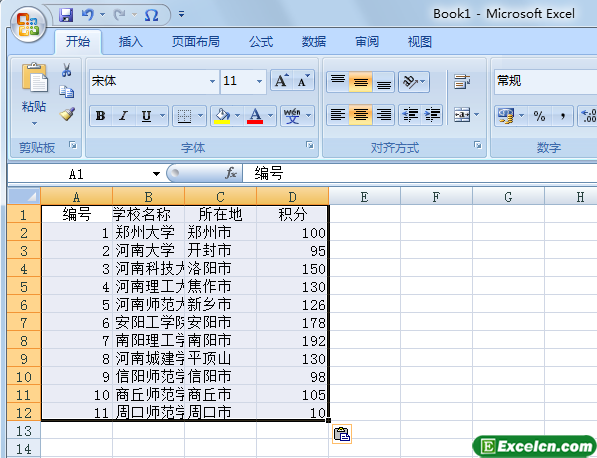Align text to bottom of cell

[x=383, y=81]
